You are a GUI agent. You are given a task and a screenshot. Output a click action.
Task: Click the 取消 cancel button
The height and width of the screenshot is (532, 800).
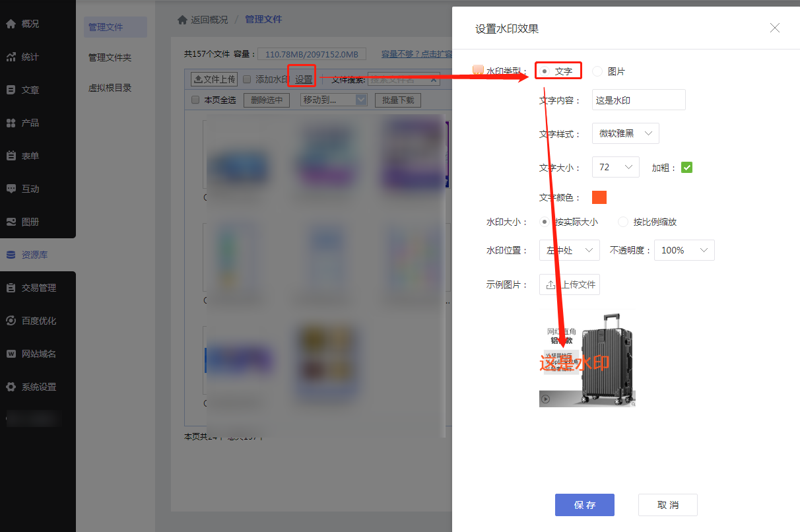(x=668, y=505)
